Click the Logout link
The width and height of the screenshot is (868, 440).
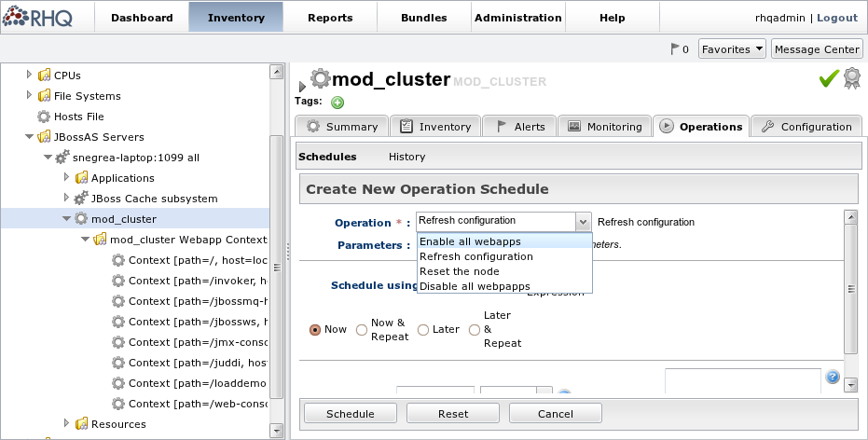pos(837,17)
